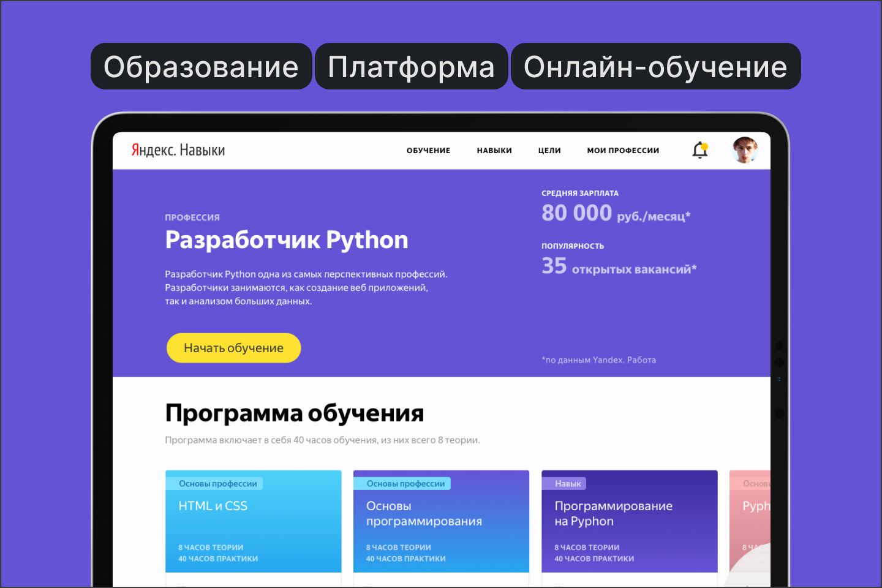Select the Образование tag chip
882x588 pixels.
point(201,66)
